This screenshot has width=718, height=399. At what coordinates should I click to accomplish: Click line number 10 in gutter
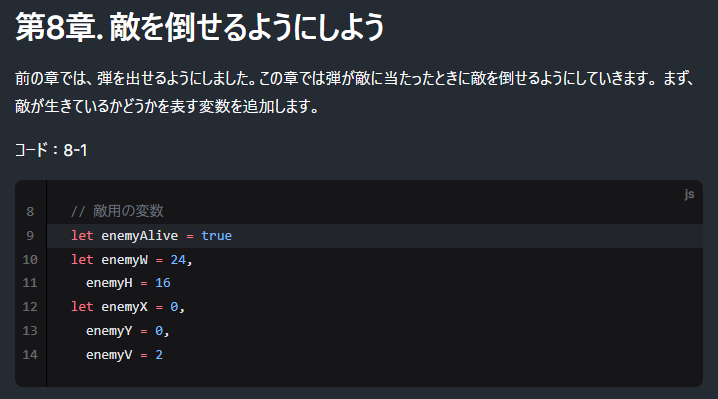click(x=30, y=260)
